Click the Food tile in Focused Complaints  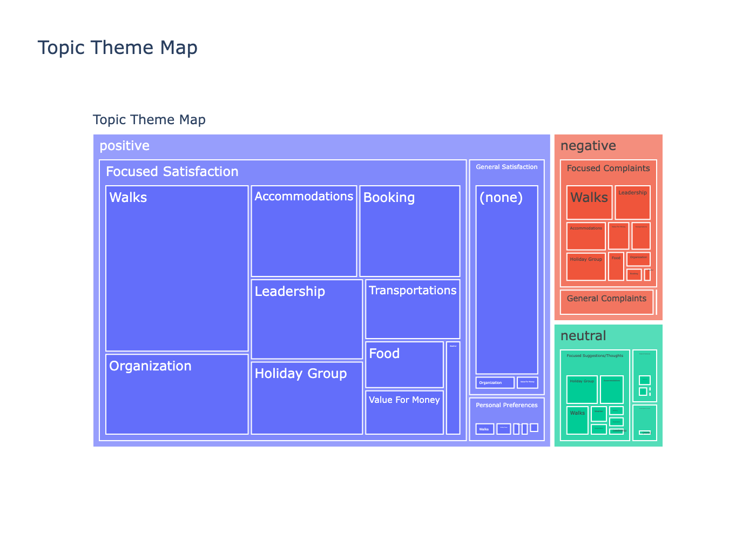616,266
